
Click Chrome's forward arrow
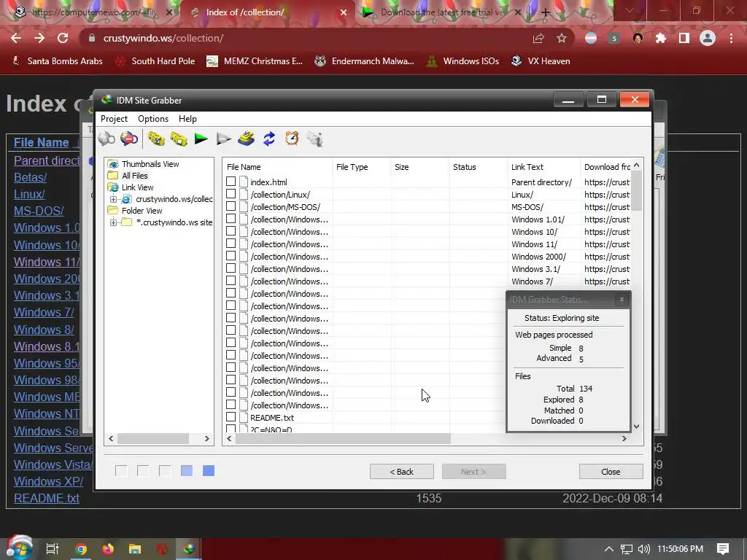click(39, 38)
